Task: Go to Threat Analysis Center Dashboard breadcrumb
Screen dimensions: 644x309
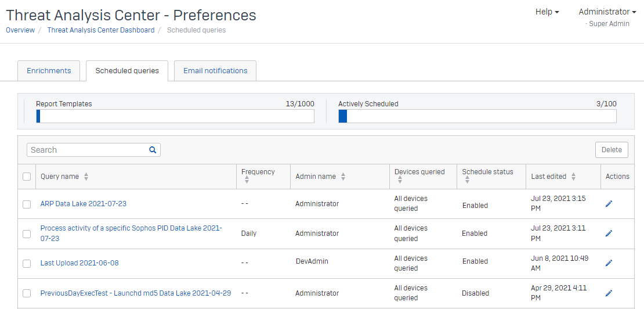Action: (x=101, y=30)
